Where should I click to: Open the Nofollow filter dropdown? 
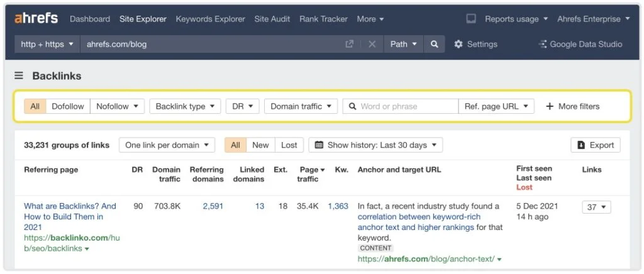117,106
